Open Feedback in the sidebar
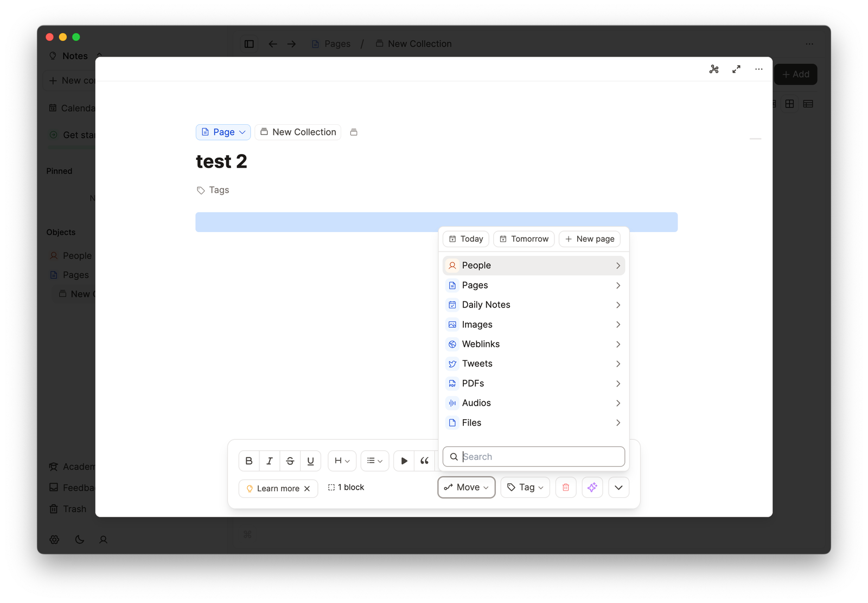 coord(72,488)
